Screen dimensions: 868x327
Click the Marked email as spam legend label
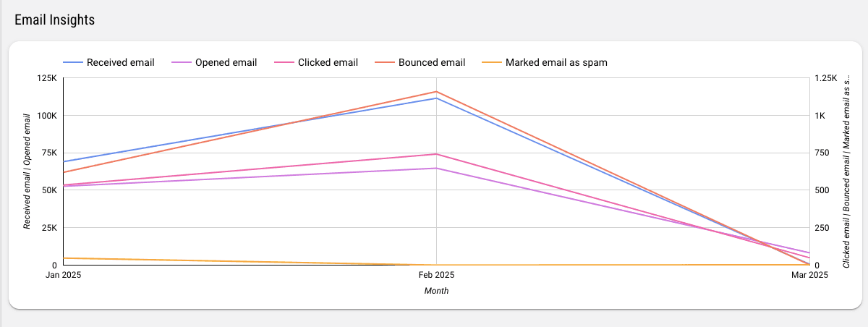tap(556, 62)
